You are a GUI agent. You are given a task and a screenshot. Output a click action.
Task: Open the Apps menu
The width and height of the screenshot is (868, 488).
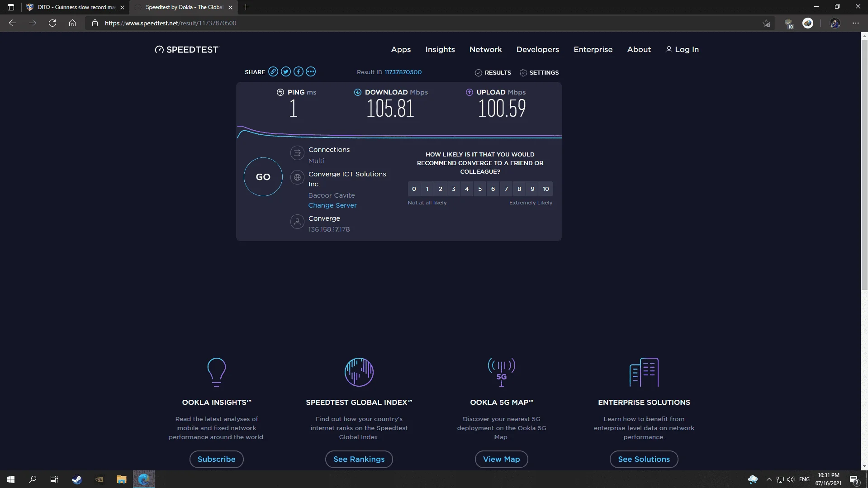[x=401, y=49]
